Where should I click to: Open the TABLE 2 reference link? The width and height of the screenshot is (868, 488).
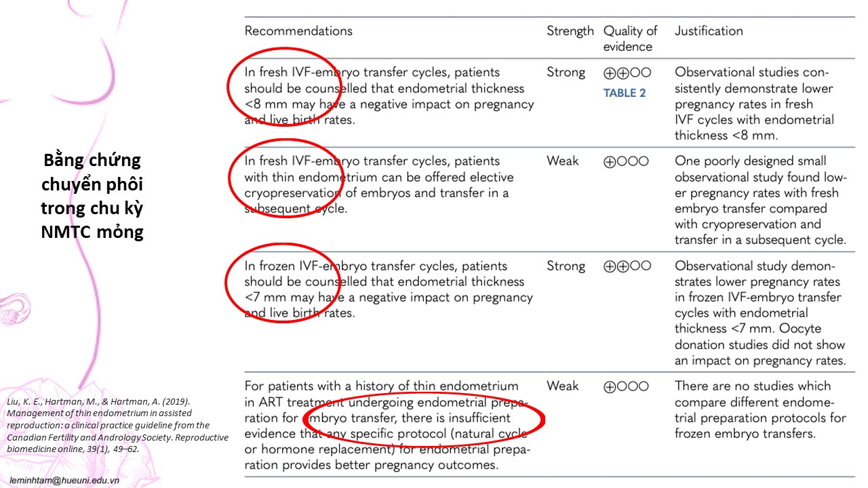click(x=625, y=93)
